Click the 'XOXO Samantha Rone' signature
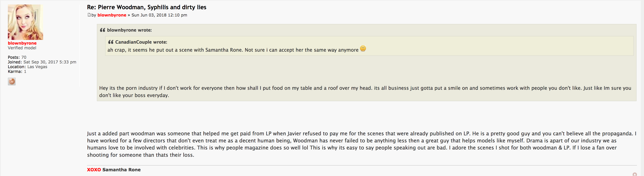The width and height of the screenshot is (644, 176). pos(114,170)
